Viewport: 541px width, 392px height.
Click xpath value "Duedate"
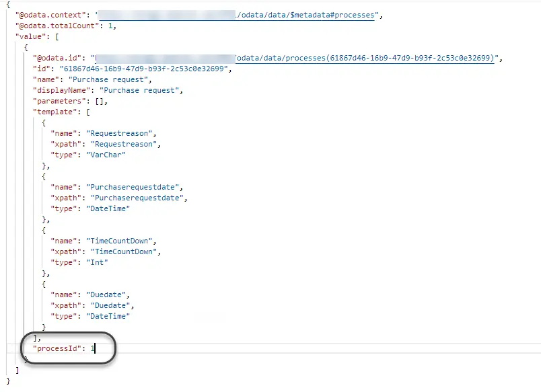tap(110, 305)
